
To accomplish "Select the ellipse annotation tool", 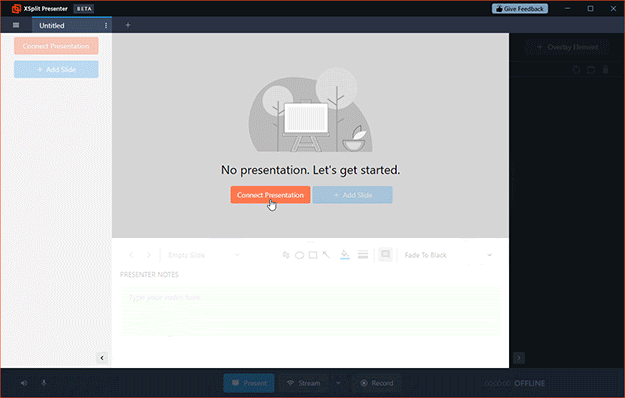I will [299, 255].
